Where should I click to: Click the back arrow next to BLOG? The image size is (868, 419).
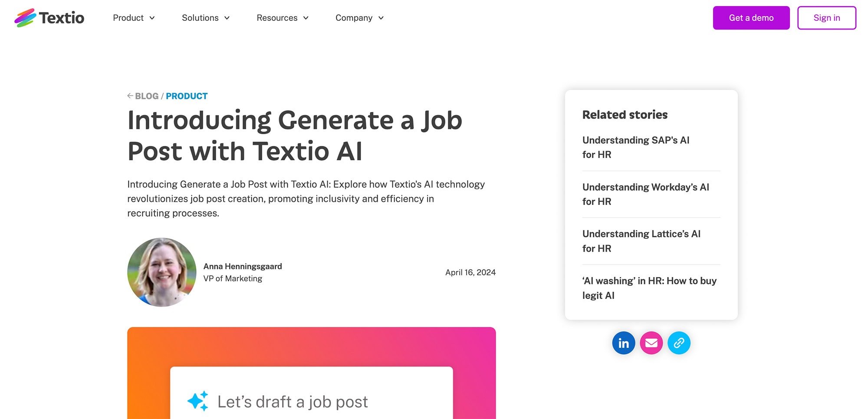129,96
